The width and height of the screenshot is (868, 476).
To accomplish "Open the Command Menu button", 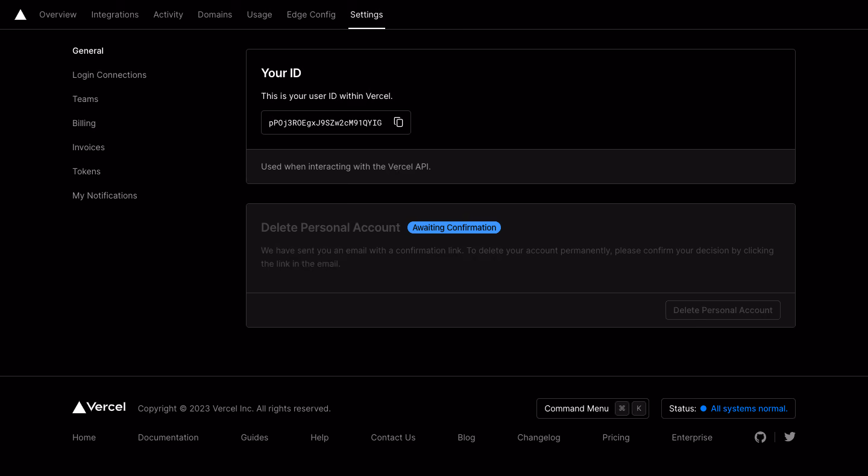I will click(x=593, y=408).
